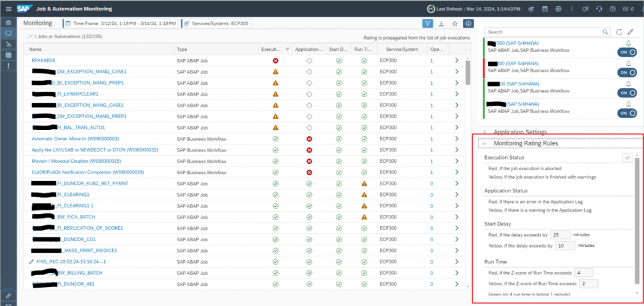
Task: Open details arrow for Automatic Owner Move-In row
Action: point(457,139)
